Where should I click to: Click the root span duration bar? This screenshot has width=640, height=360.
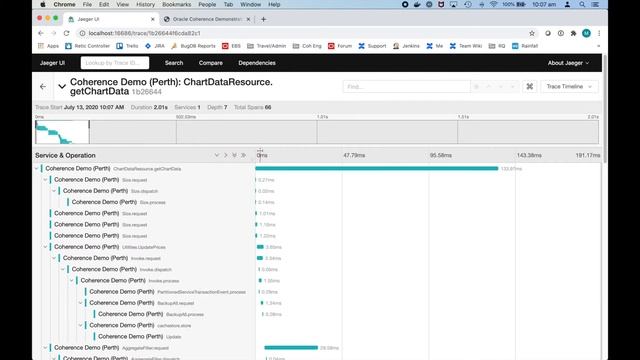pos(377,169)
